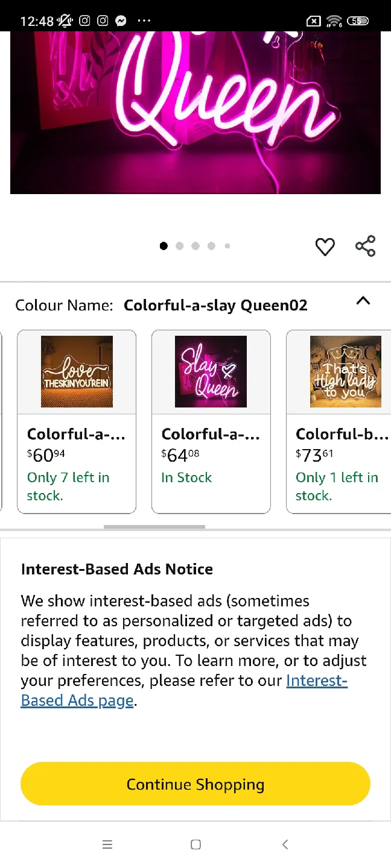
Task: Tap the 'Only 1 left in stock' notice
Action: pyautogui.click(x=337, y=486)
